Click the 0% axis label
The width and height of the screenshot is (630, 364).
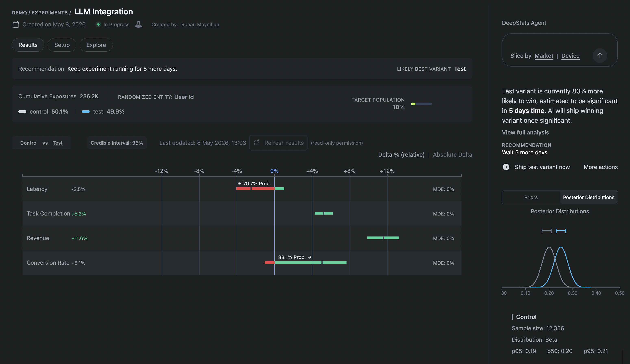[x=274, y=171]
